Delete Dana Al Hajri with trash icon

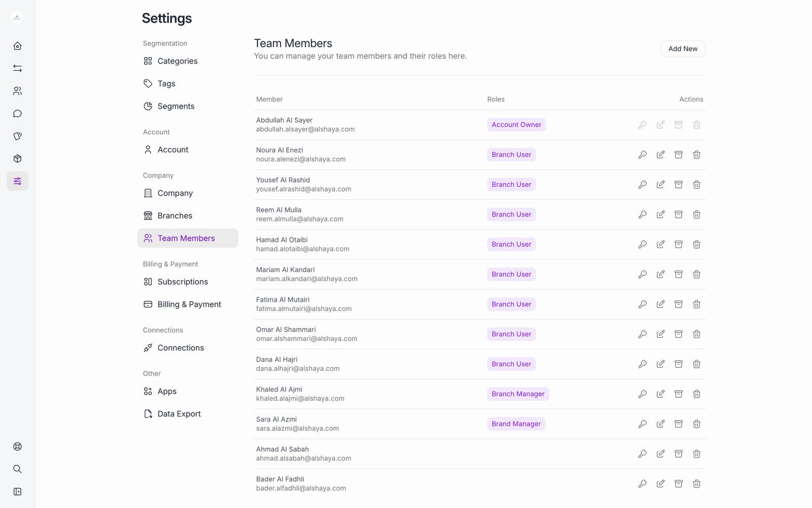tap(697, 364)
